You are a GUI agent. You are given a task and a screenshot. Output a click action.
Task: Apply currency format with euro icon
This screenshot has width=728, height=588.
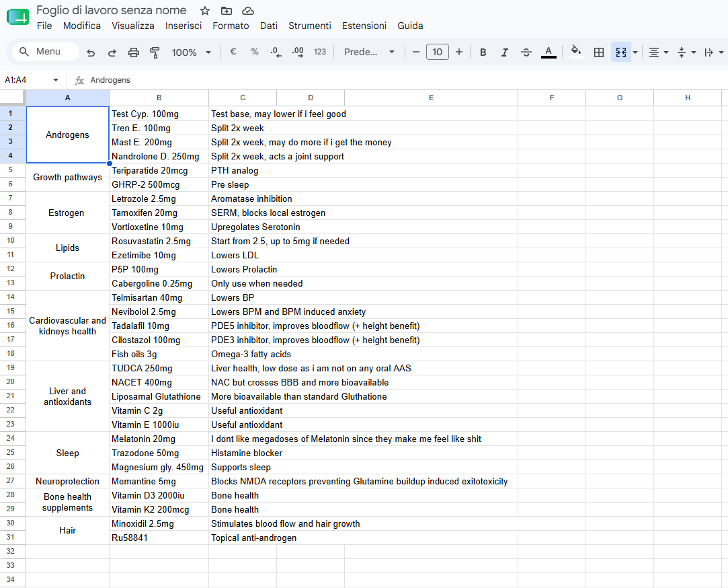(x=233, y=52)
